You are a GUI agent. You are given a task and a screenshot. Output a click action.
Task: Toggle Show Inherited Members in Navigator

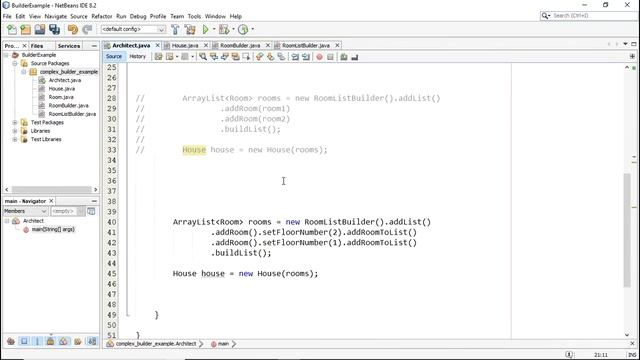click(x=11, y=341)
